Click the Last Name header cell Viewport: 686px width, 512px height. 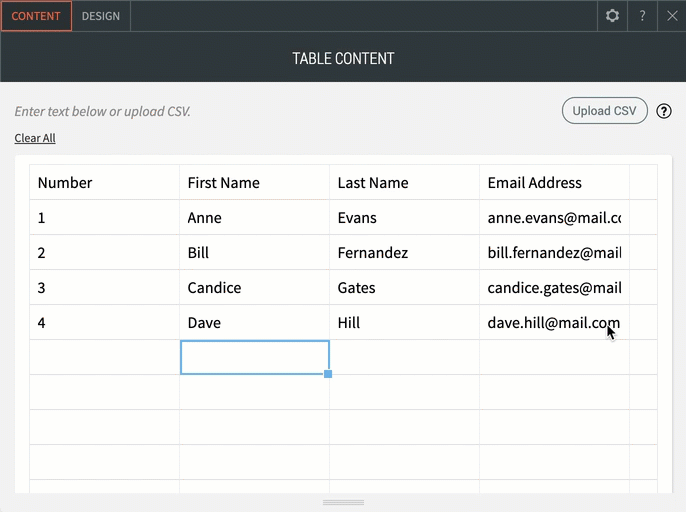[x=404, y=183]
